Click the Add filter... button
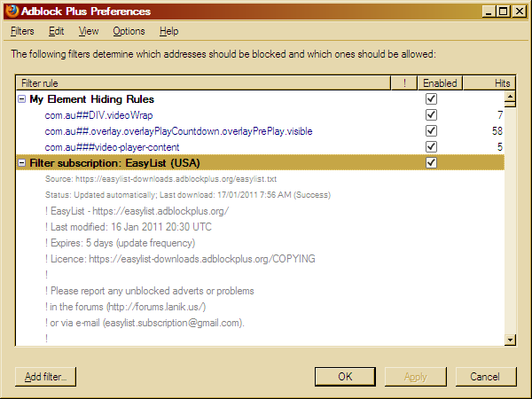The width and height of the screenshot is (532, 399). click(x=45, y=377)
